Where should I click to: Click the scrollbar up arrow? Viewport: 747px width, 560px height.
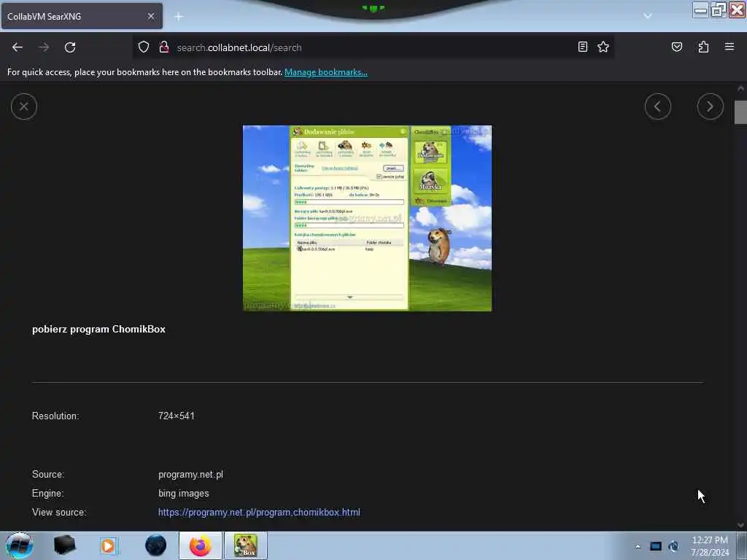pos(740,88)
